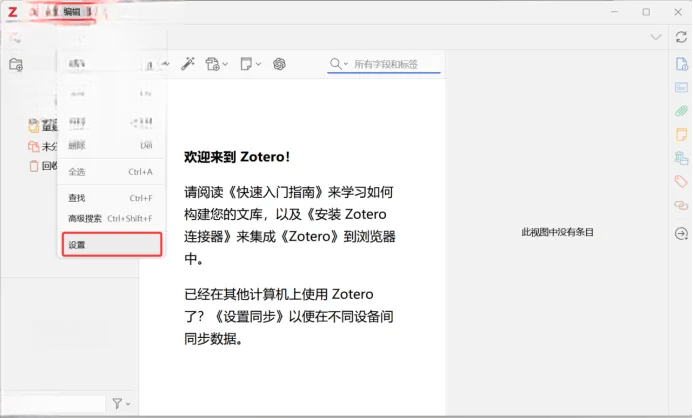
Task: Open the Tags side pane icon
Action: pyautogui.click(x=681, y=181)
